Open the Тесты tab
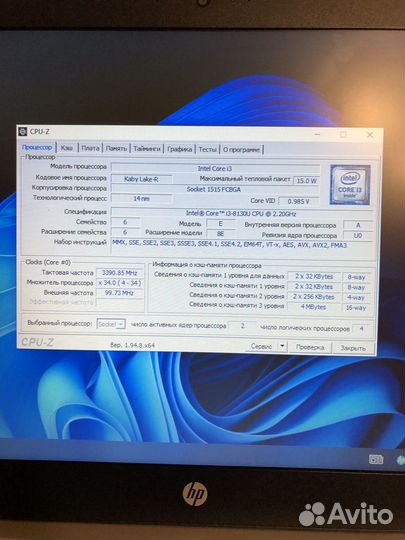 click(208, 150)
